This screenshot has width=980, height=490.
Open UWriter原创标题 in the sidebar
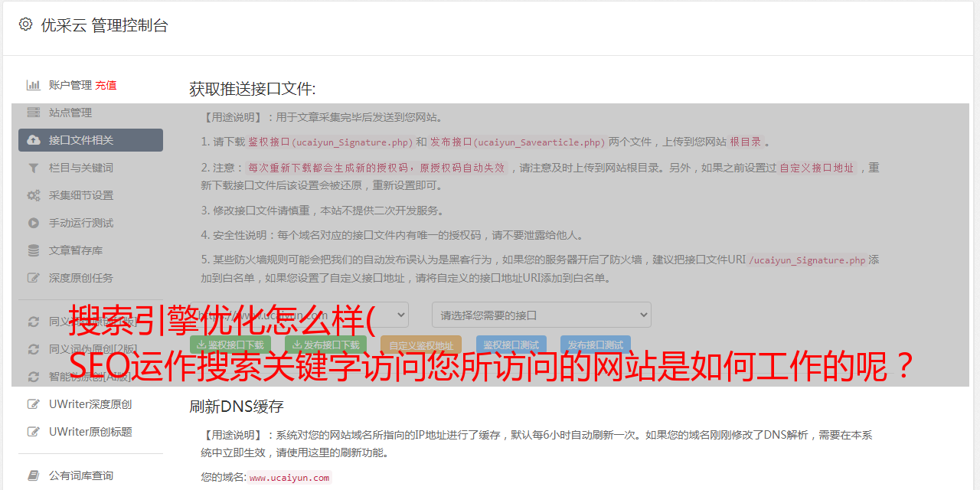(90, 432)
